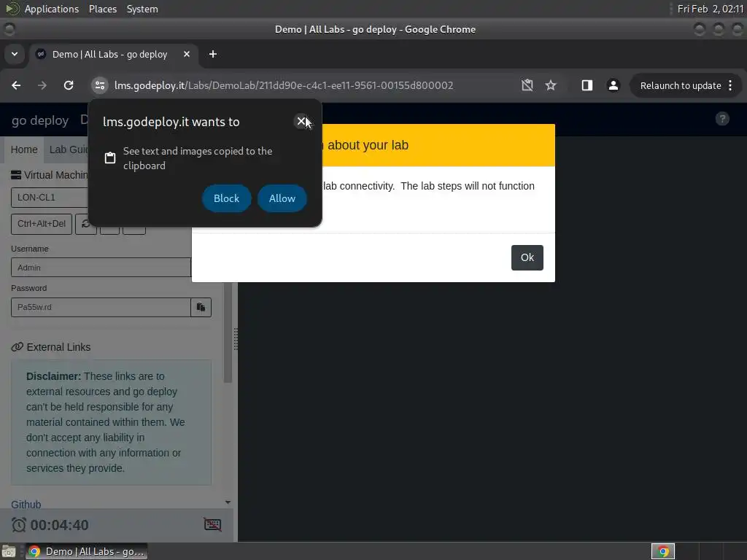Click the scroll down arrow in sidebar
This screenshot has height=560, width=747.
coord(228,502)
